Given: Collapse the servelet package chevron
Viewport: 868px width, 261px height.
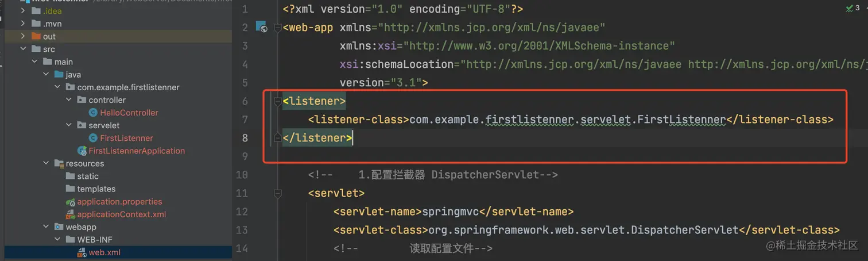Looking at the screenshot, I should (x=69, y=125).
